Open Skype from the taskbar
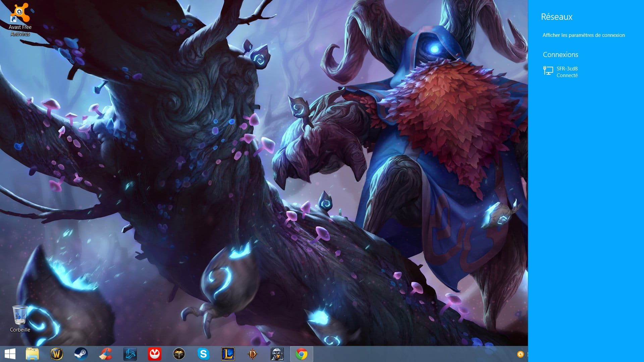This screenshot has height=362, width=644. coord(204,354)
